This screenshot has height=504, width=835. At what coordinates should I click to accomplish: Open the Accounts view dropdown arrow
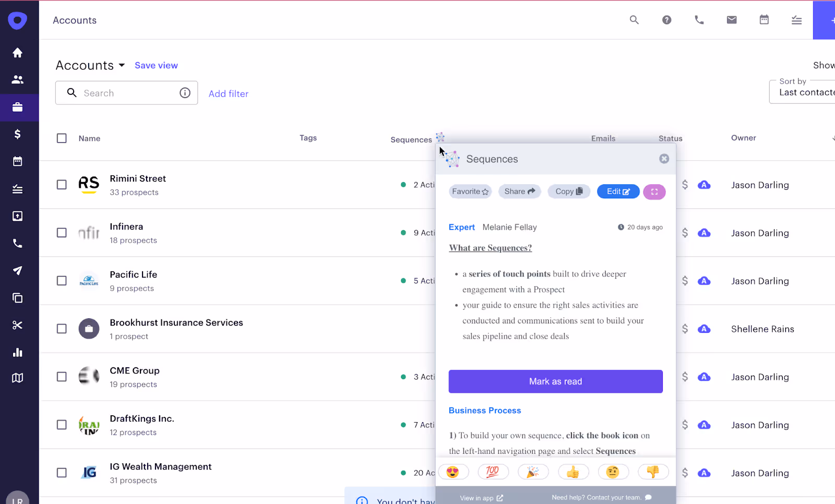coord(122,65)
